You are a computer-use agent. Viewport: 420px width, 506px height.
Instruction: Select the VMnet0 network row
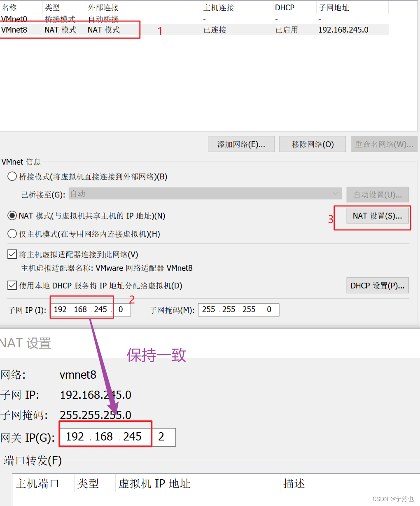point(194,19)
